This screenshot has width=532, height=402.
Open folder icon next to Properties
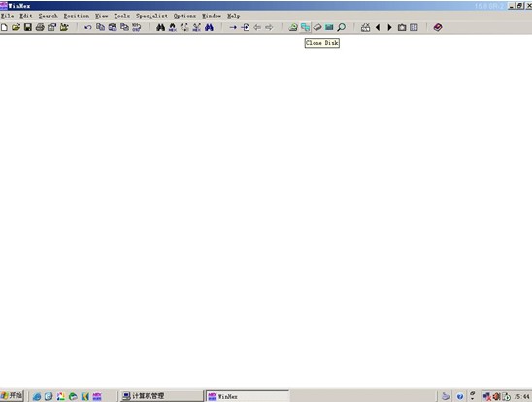(x=64, y=27)
